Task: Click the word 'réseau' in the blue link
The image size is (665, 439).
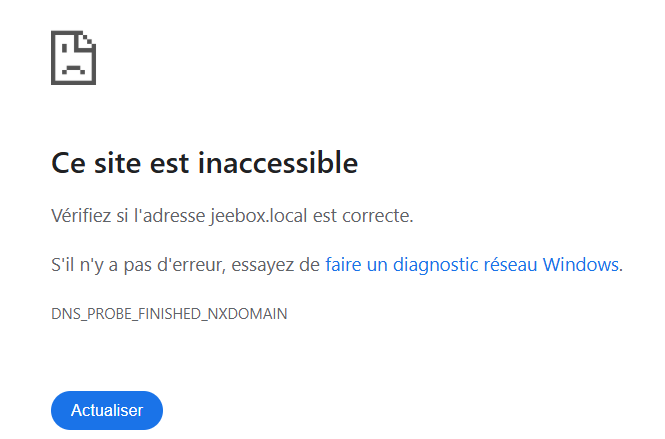Action: (510, 265)
